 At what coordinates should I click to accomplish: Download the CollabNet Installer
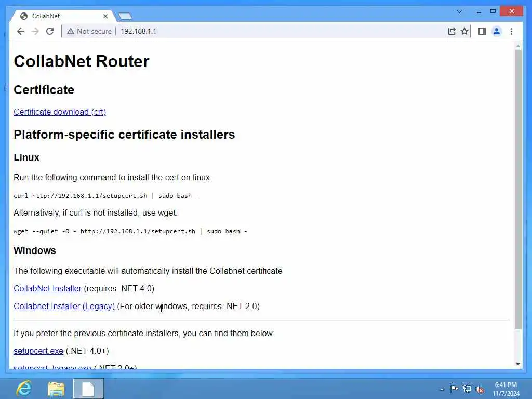point(47,288)
